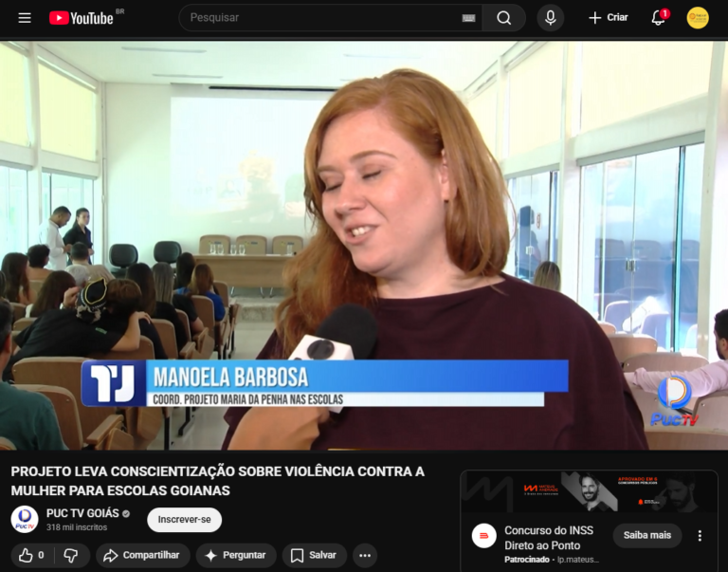This screenshot has width=728, height=572.
Task: Start voice search with microphone icon
Action: (x=550, y=18)
